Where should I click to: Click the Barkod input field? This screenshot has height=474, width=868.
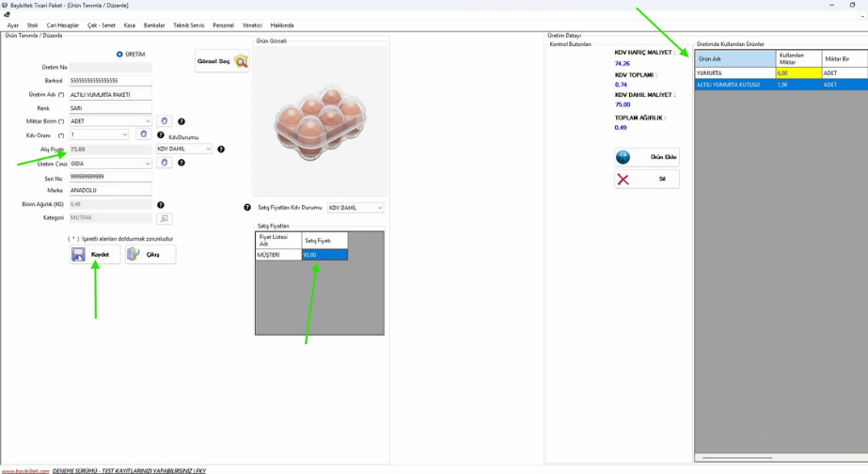110,81
